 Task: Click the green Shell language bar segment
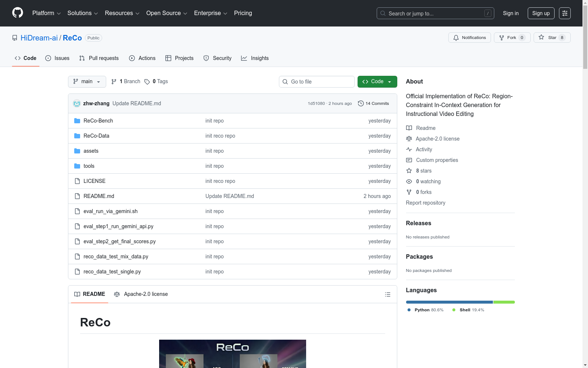pos(504,302)
